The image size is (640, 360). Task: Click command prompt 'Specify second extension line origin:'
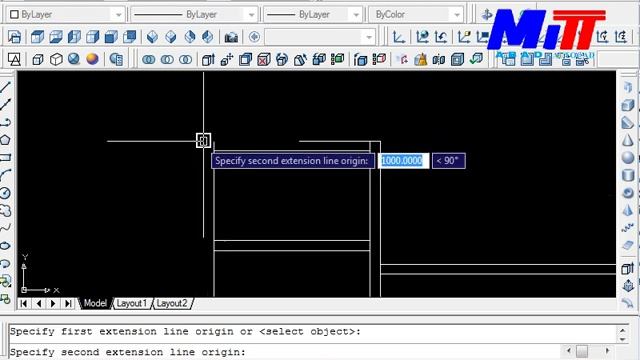pos(128,351)
